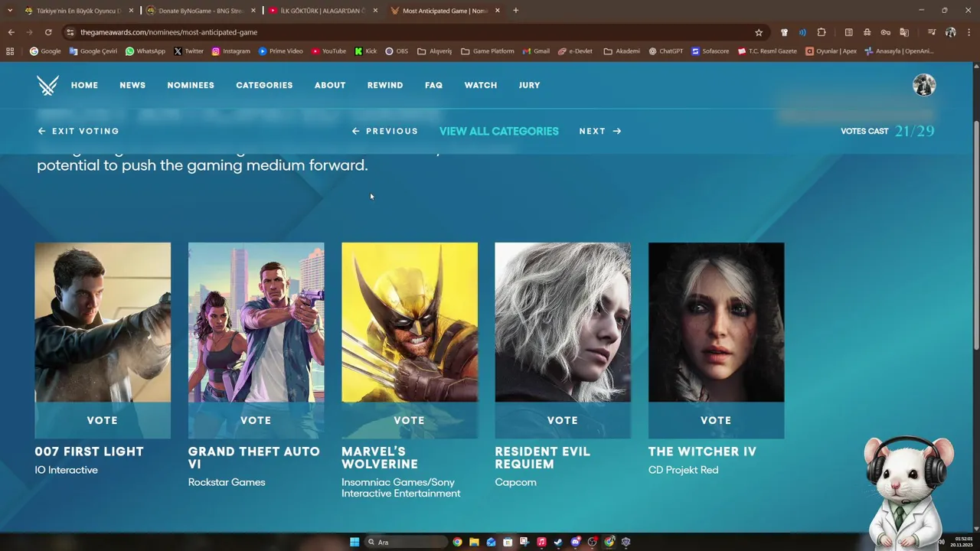This screenshot has height=551, width=980.
Task: Vote for The Witcher IV
Action: click(716, 420)
